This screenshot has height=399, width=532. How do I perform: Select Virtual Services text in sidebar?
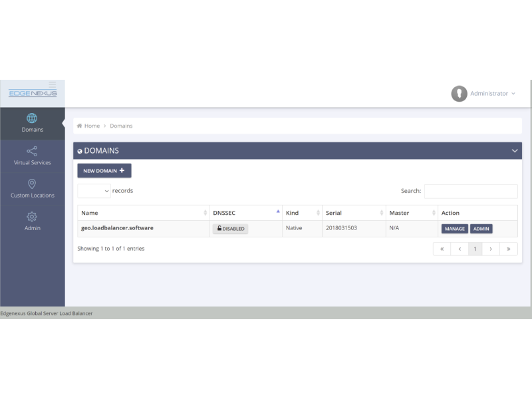coord(33,162)
